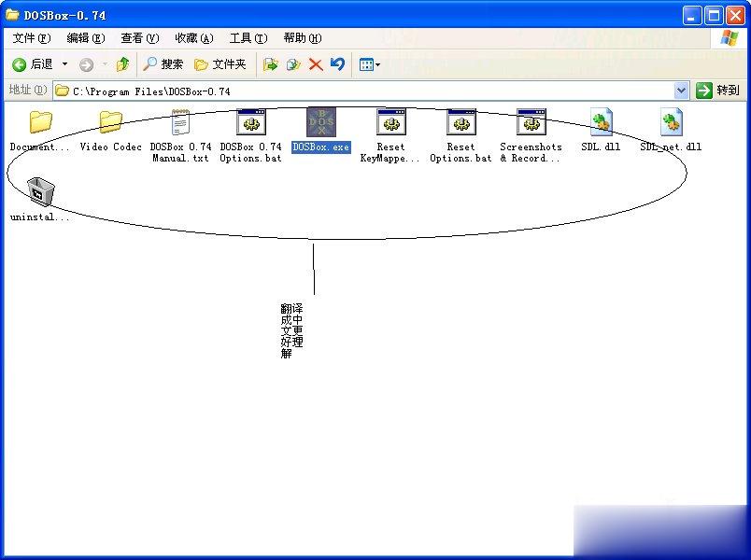The image size is (751, 560).
Task: Click the red Delete toolbar icon
Action: [316, 64]
